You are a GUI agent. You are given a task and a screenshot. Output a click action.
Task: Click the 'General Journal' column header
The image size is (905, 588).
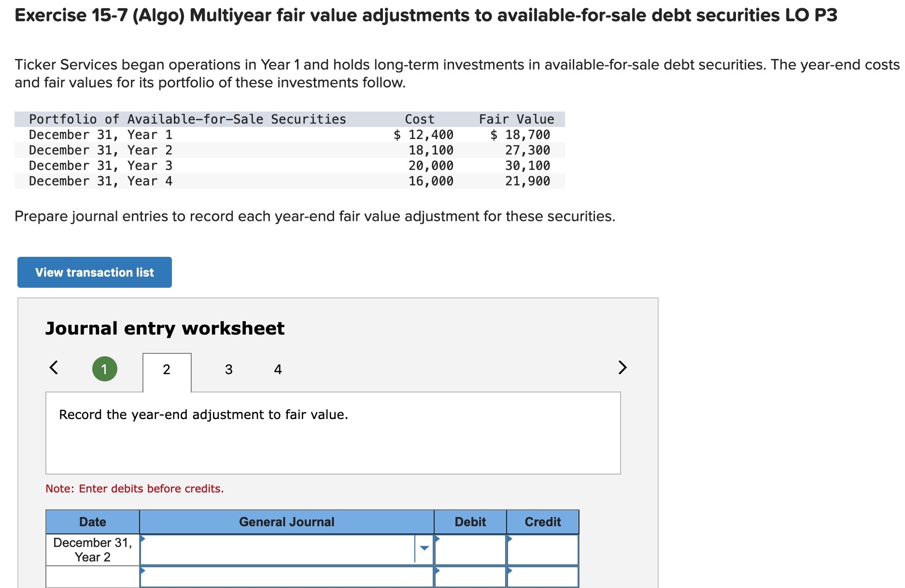coord(287,522)
